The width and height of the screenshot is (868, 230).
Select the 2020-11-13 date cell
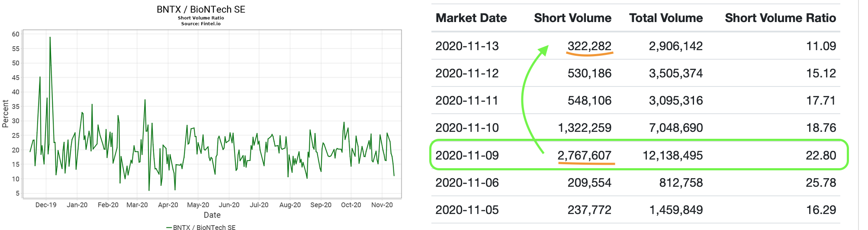(x=467, y=46)
